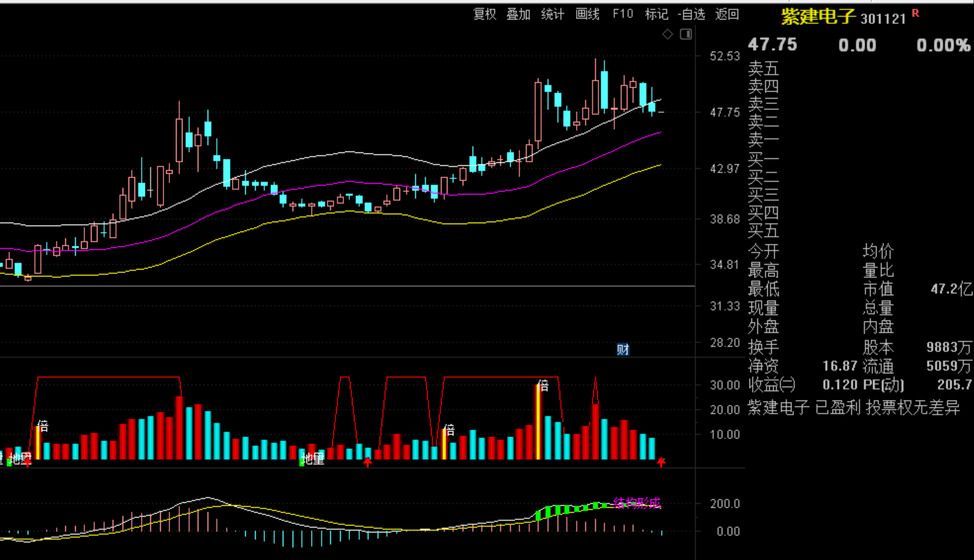The height and width of the screenshot is (560, 974).
Task: Click the 42.97 price axis label
Action: 725,169
